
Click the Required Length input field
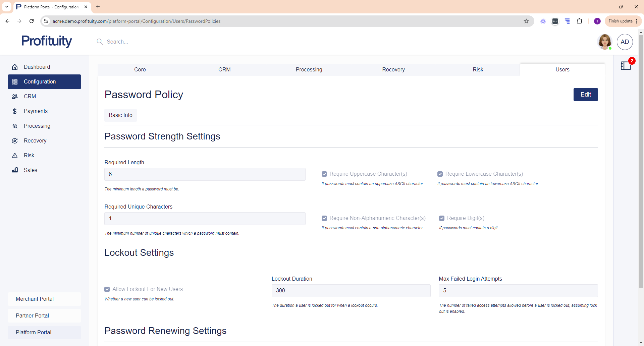pos(205,174)
